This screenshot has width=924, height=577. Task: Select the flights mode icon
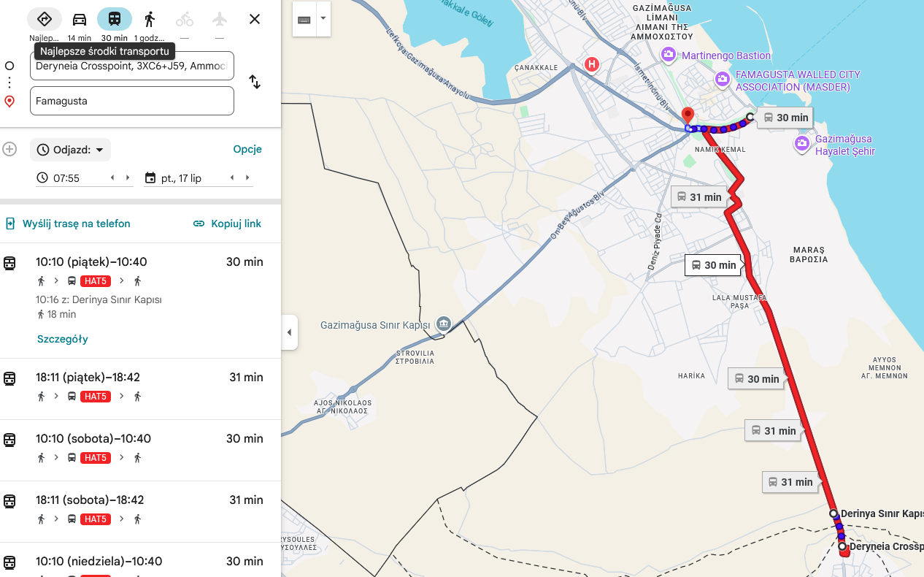(220, 19)
